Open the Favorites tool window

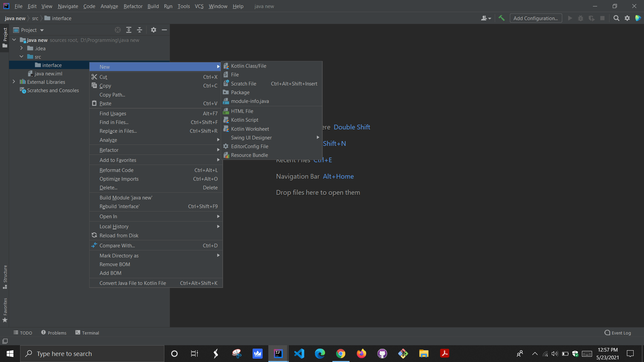(5, 309)
